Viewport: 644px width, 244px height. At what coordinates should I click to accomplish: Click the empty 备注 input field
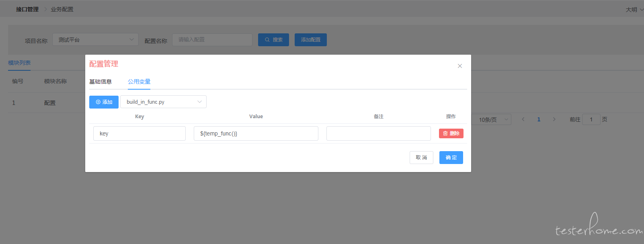tap(379, 133)
